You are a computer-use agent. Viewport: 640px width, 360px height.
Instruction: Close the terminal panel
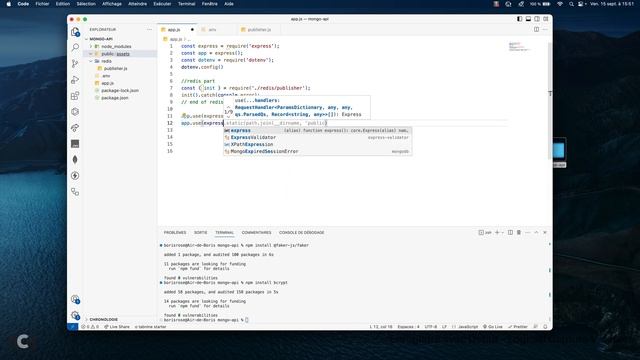point(545,232)
